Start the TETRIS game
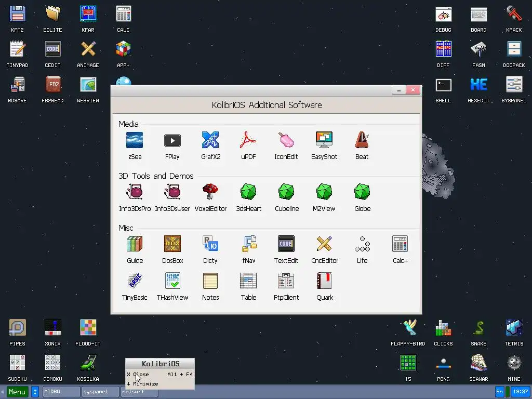Screen dimensions: 532x399 pos(514,328)
